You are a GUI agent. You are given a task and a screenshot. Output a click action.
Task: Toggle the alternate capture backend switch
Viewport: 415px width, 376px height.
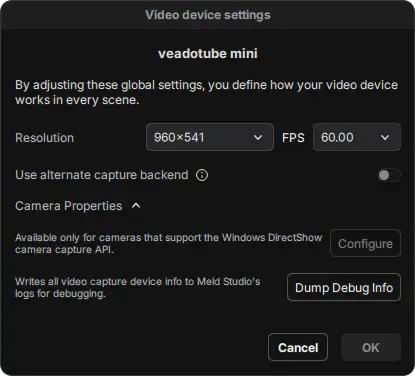point(389,175)
